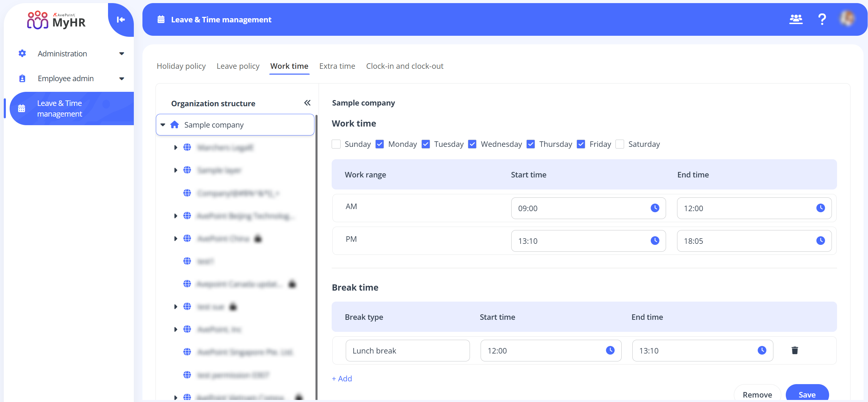Screen dimensions: 868x402
Task: Uncheck the Wednesday checkbox
Action: 472,144
